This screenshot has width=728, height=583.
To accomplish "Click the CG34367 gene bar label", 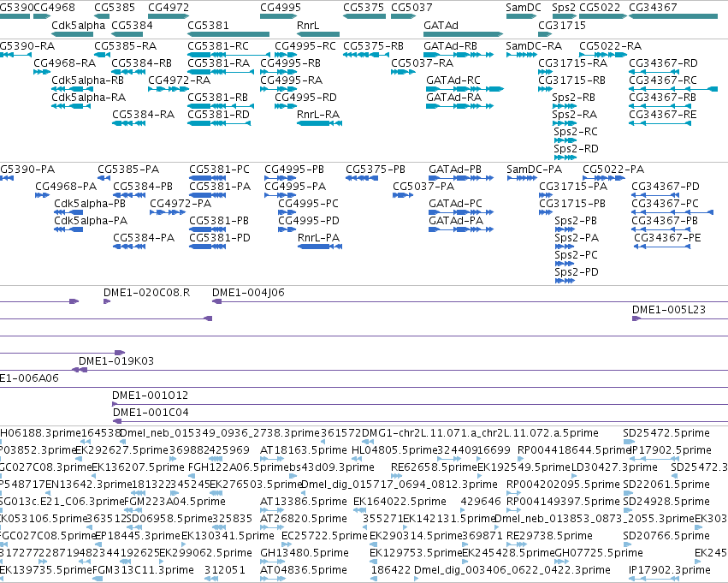I will [653, 8].
